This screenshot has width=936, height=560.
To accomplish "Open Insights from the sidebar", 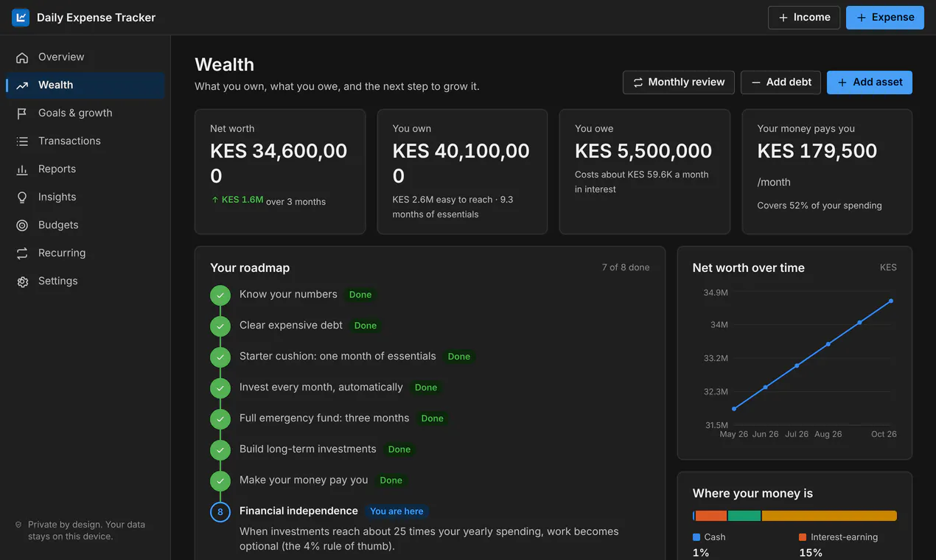I will [85, 197].
